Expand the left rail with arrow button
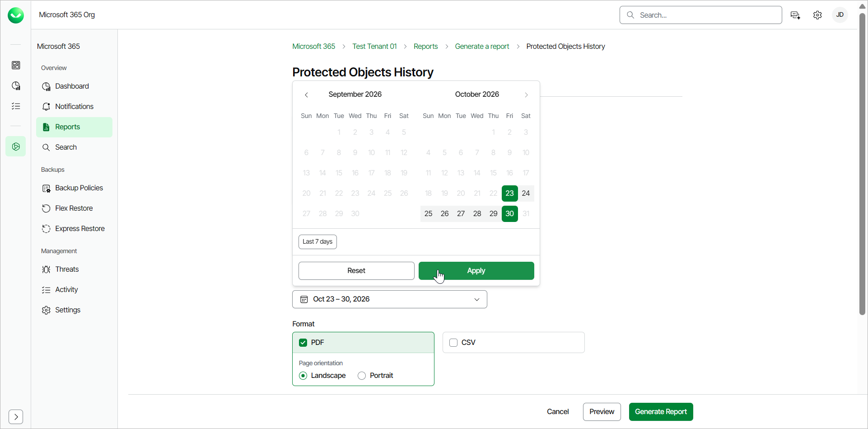This screenshot has width=868, height=429. pos(16,416)
